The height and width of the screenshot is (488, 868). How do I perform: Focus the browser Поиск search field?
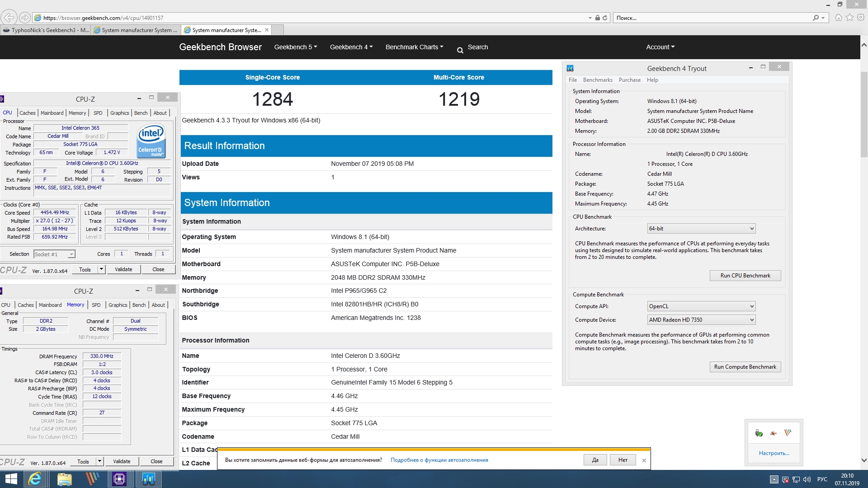coord(713,18)
